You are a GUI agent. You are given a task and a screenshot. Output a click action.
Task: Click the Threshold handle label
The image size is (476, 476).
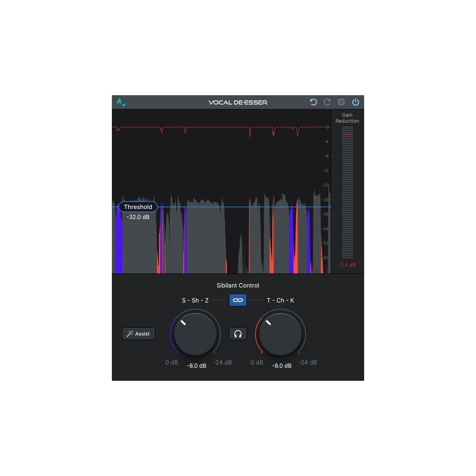click(138, 207)
